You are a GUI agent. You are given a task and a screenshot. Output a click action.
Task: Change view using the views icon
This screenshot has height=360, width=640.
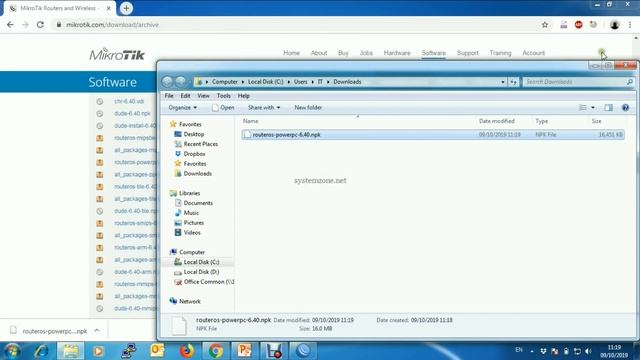582,108
